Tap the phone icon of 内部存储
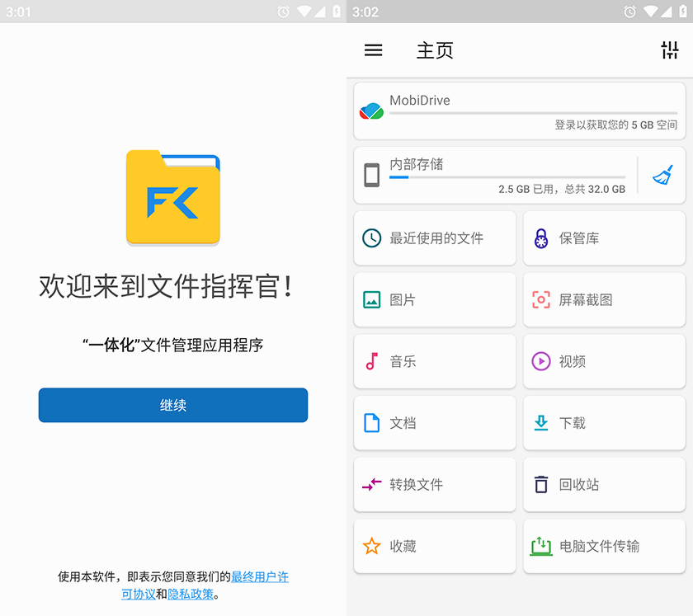 [371, 175]
